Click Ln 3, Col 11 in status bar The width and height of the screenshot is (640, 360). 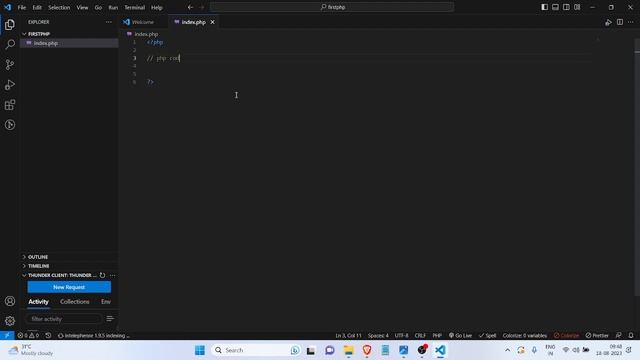(x=348, y=336)
